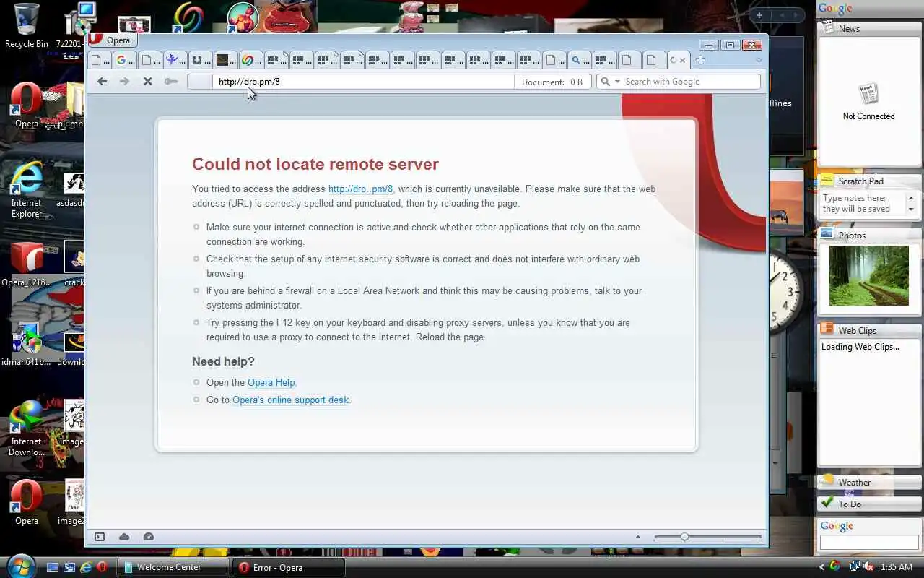Launch Internet Explorer from quick launch
This screenshot has height=578, width=924.
[x=86, y=568]
